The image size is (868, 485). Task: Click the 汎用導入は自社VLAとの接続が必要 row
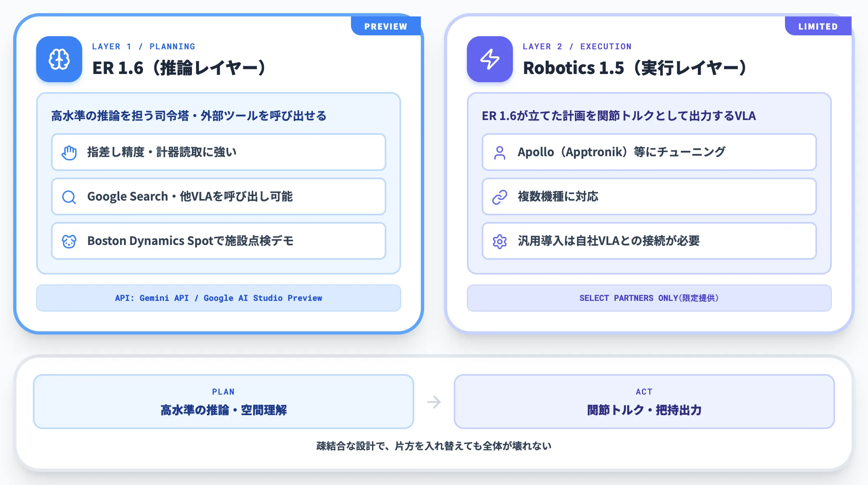[x=649, y=241]
